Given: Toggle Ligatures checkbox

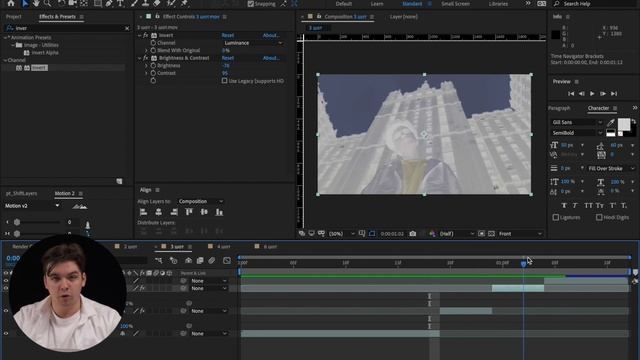Looking at the screenshot, I should [556, 217].
